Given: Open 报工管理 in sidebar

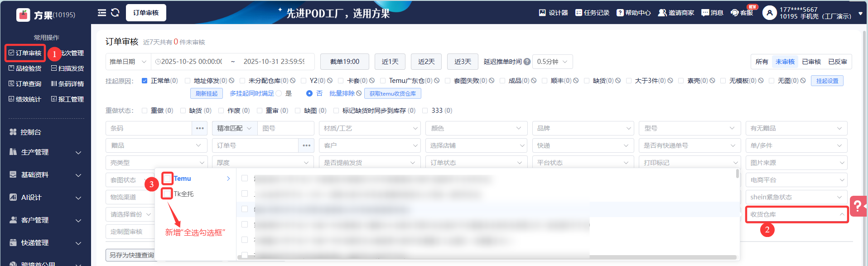Looking at the screenshot, I should 68,99.
